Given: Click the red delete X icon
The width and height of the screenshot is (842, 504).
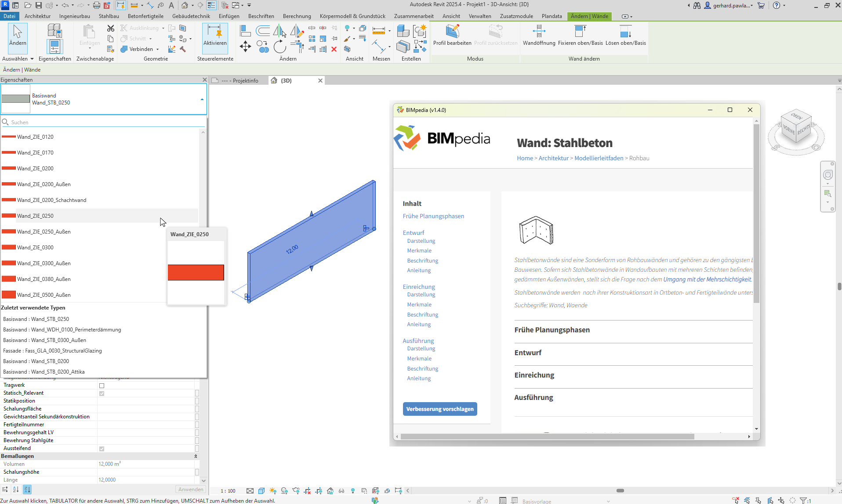Looking at the screenshot, I should (334, 49).
